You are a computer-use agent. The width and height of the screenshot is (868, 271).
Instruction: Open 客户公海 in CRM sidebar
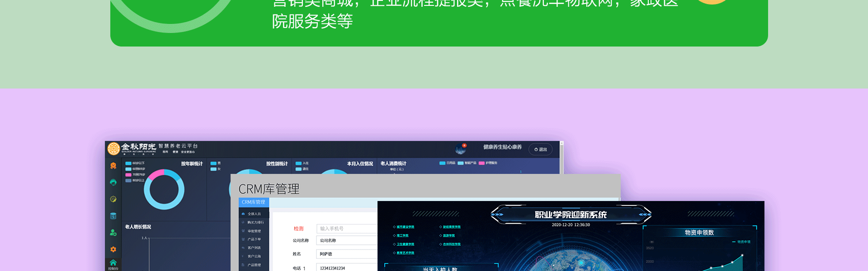(x=254, y=257)
